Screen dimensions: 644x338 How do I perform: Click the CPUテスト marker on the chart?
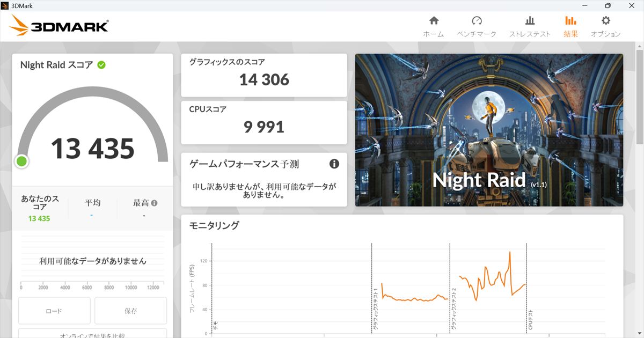(530, 320)
